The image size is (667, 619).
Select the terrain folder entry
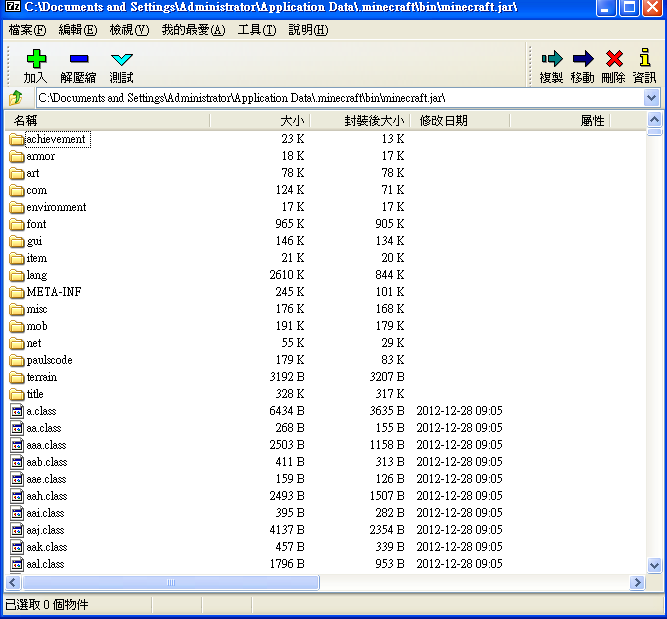[x=41, y=377]
